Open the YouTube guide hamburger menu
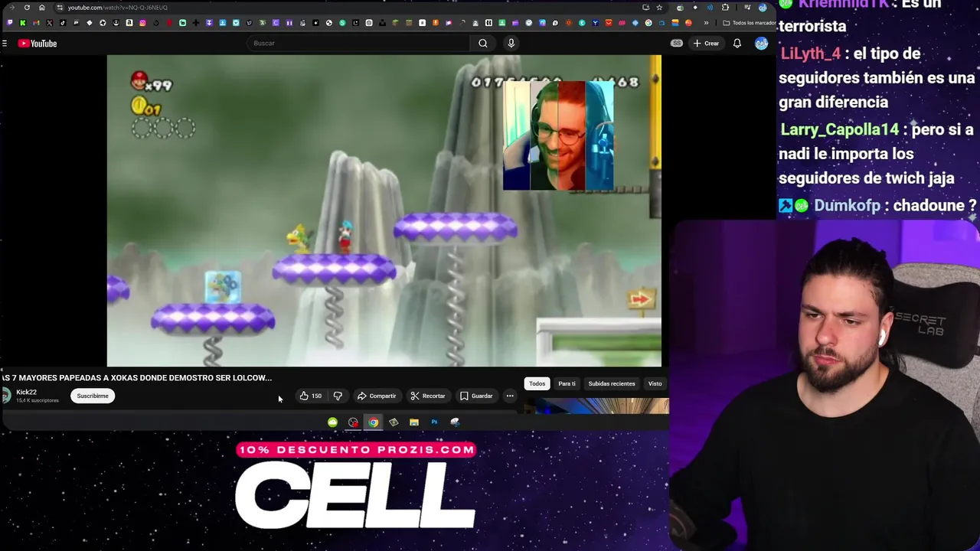Viewport: 980px width, 551px height. pos(5,44)
